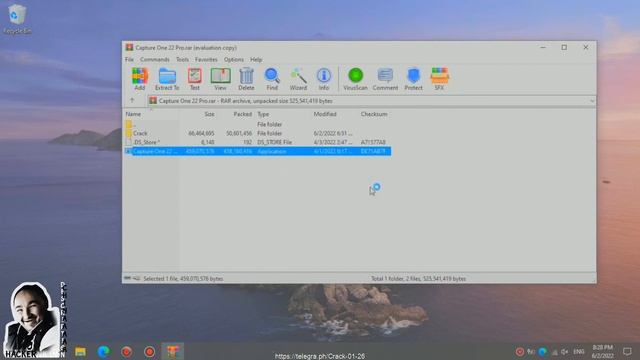Create an SFX archive
This screenshot has height=360, width=640.
[440, 79]
